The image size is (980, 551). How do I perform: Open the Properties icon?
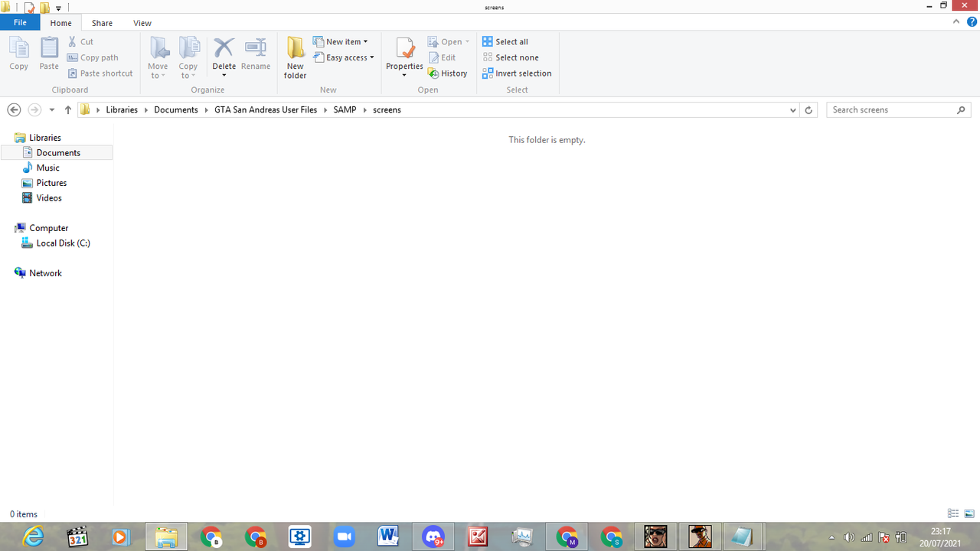(x=404, y=48)
